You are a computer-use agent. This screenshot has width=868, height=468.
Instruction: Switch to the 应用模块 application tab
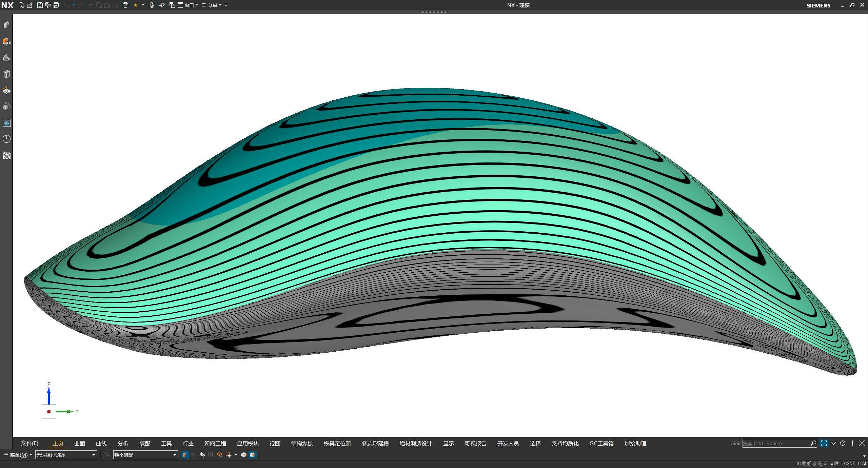(248, 443)
